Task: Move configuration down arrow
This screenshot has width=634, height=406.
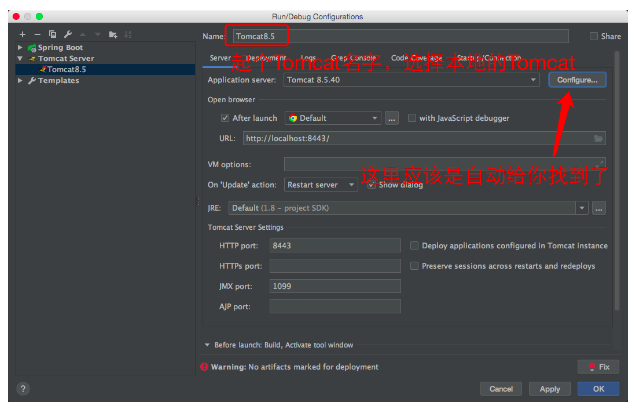Action: tap(97, 35)
